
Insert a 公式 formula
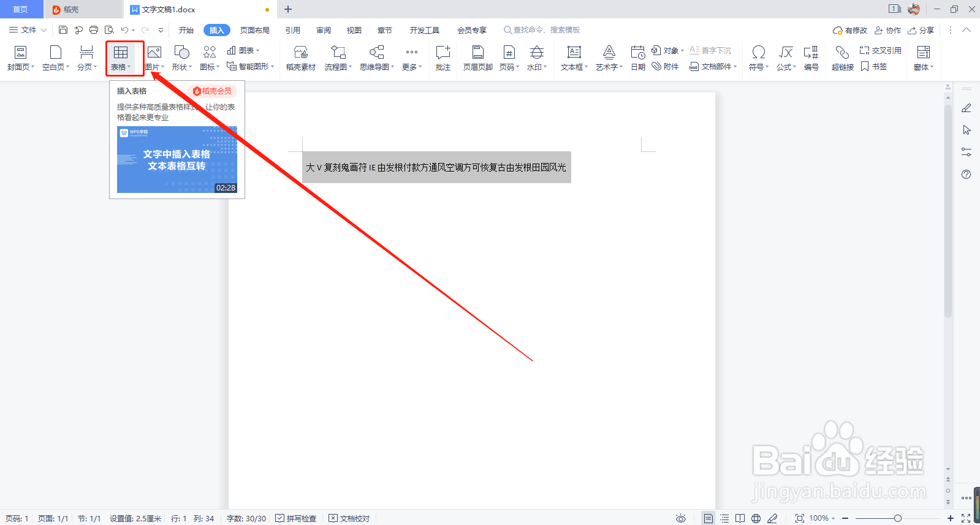[x=786, y=59]
